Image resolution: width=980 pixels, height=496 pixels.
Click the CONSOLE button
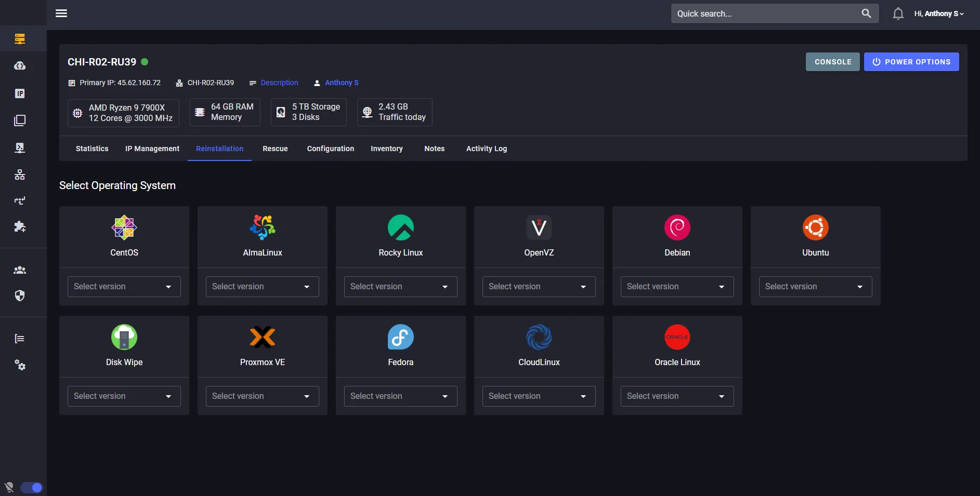tap(832, 61)
